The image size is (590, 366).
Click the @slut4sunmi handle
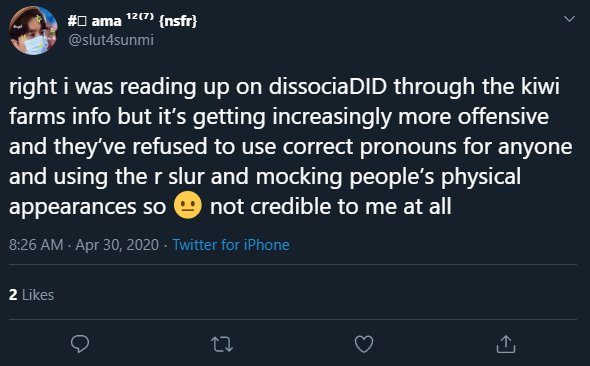click(111, 40)
